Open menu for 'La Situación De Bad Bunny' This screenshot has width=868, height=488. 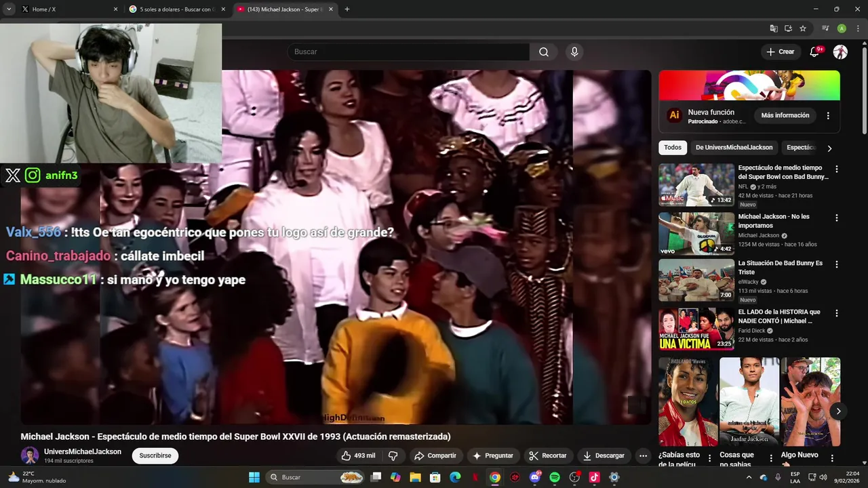(x=836, y=264)
